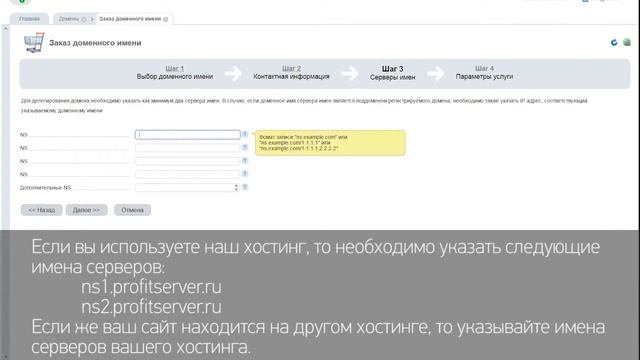Click the green globe icon at top right
This screenshot has height=360, width=640.
(627, 42)
